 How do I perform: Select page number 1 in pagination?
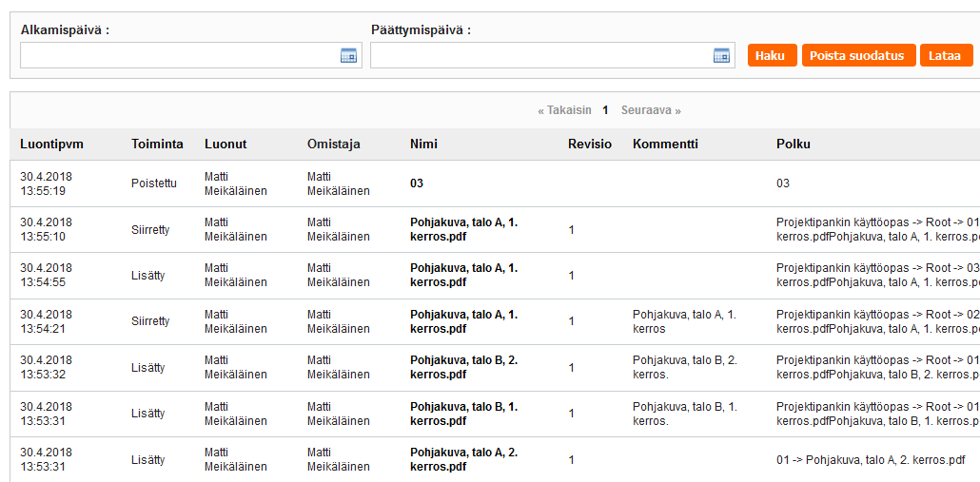tap(605, 110)
